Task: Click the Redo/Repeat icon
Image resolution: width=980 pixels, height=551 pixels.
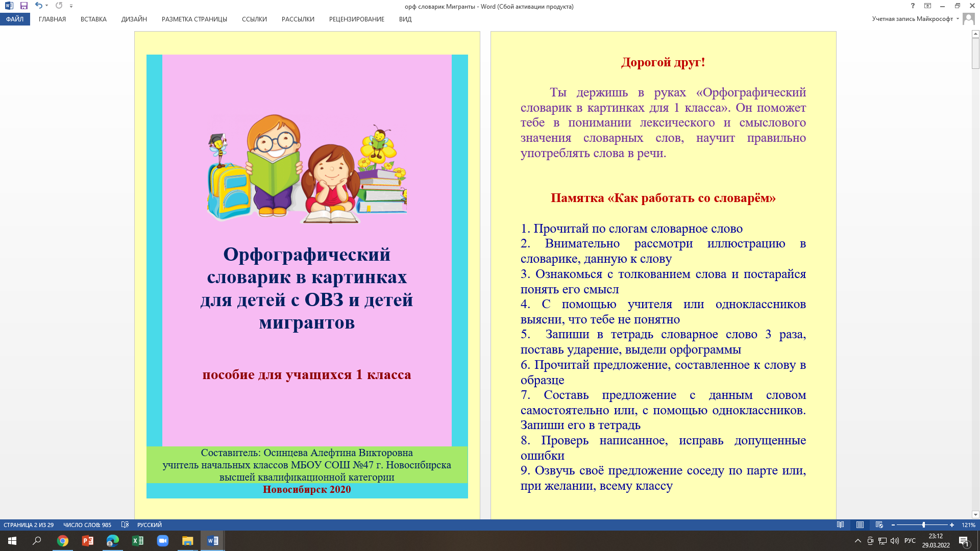Action: (59, 6)
